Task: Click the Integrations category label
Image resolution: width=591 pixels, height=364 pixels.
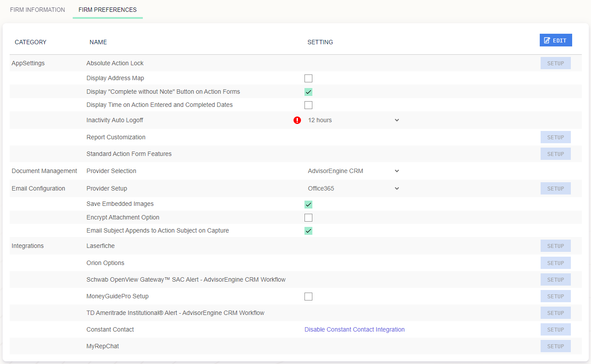Action: pyautogui.click(x=28, y=246)
